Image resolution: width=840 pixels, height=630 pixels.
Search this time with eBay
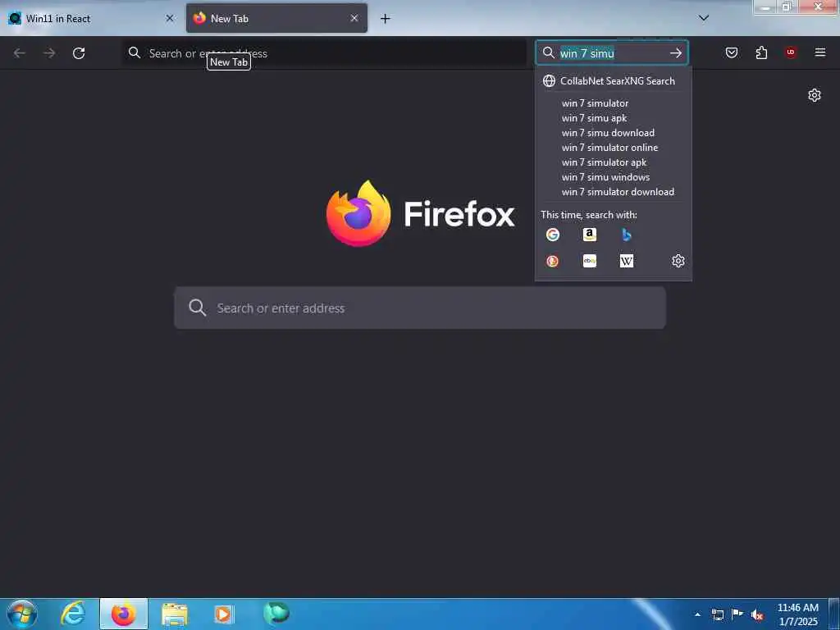click(x=589, y=261)
